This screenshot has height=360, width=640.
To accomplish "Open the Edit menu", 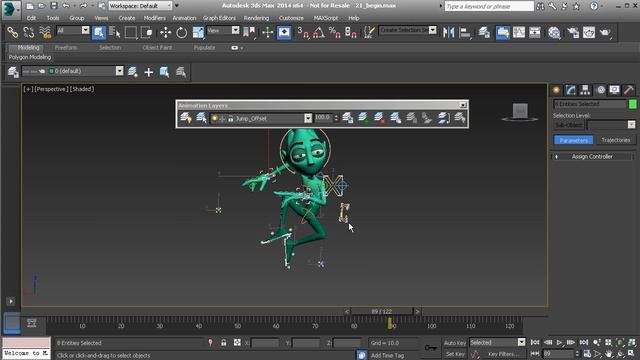I will [31, 18].
